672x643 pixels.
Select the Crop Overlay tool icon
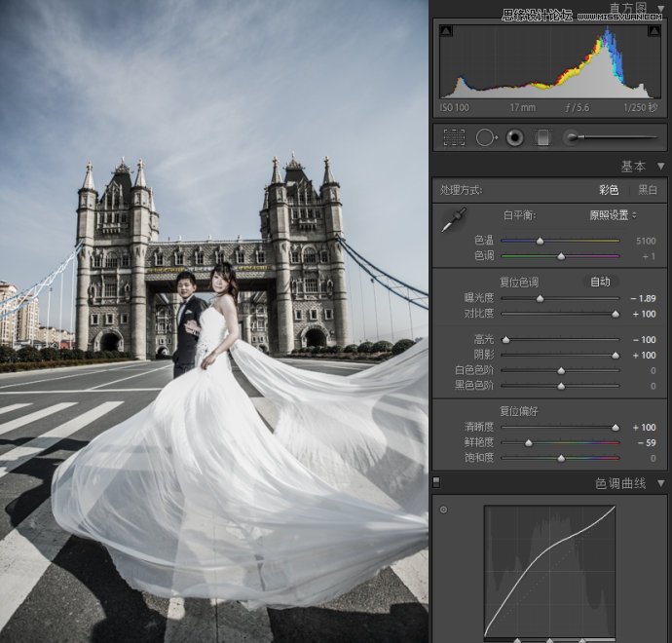(x=454, y=138)
